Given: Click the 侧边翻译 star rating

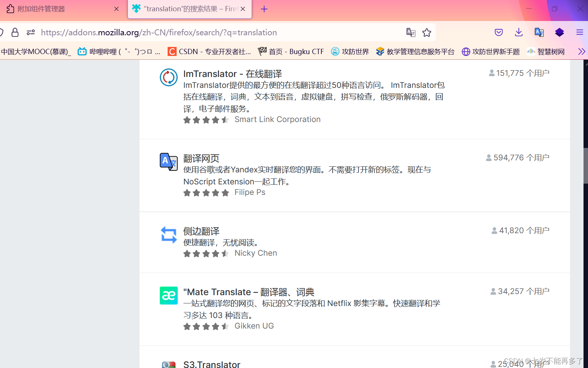Looking at the screenshot, I should pos(206,253).
